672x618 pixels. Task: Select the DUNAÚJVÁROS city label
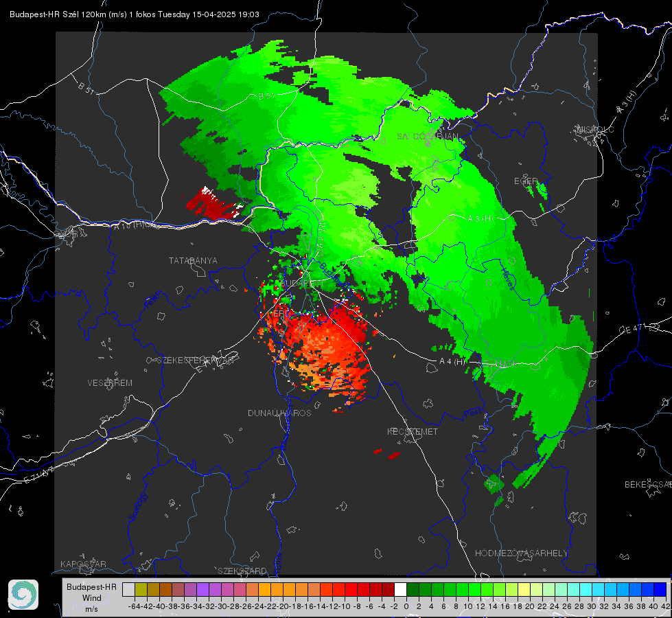click(279, 413)
